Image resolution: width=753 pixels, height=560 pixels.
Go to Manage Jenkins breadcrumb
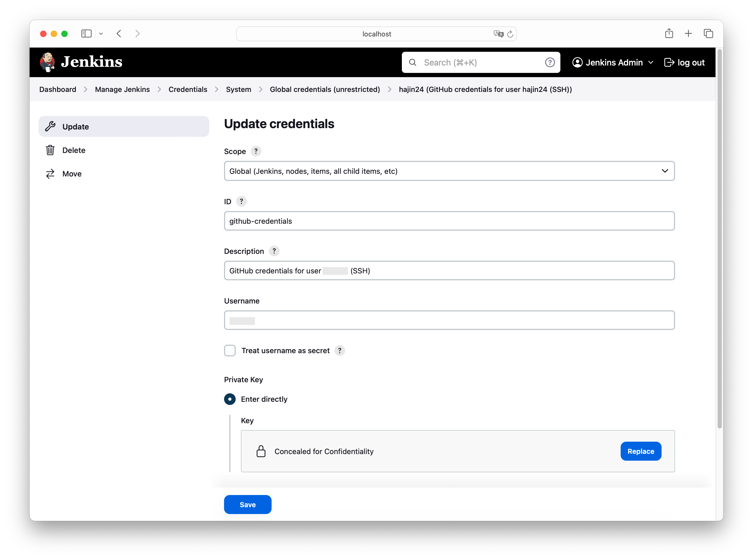(x=122, y=90)
